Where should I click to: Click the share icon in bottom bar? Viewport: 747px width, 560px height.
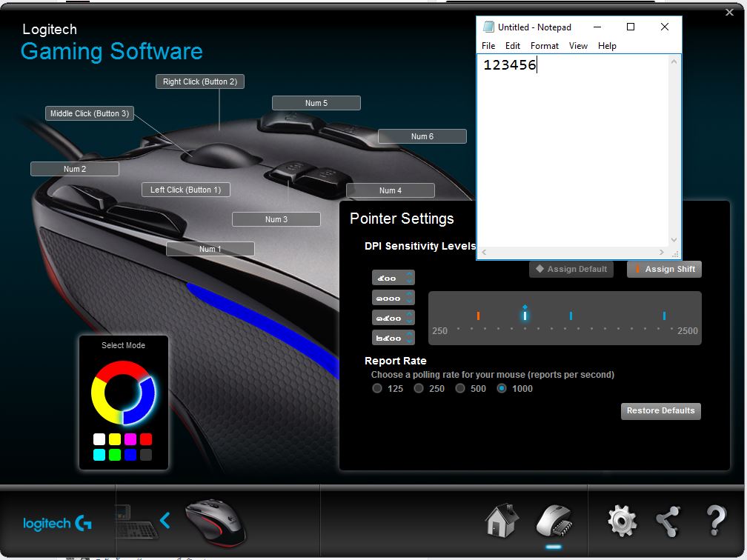pyautogui.click(x=668, y=521)
